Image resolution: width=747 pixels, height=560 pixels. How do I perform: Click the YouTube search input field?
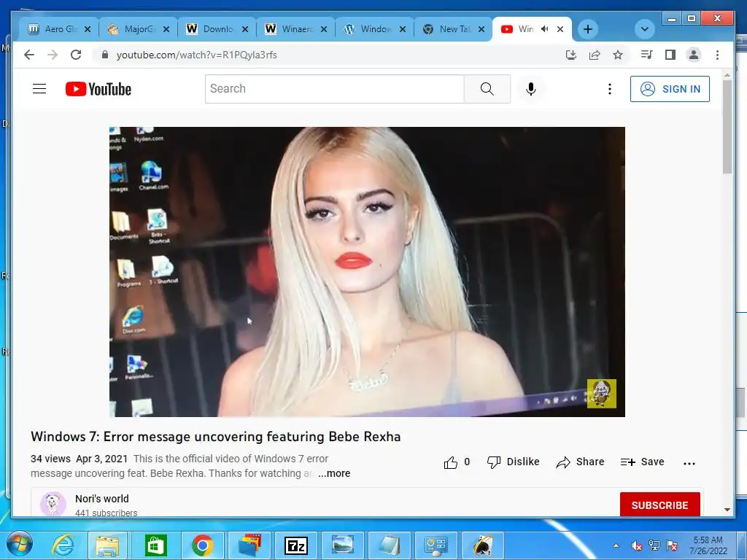[x=334, y=88]
